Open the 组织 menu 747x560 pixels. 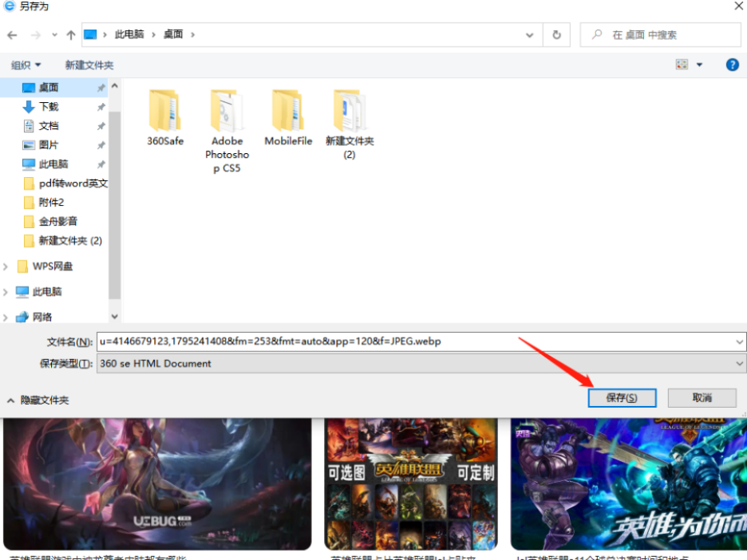(x=26, y=65)
